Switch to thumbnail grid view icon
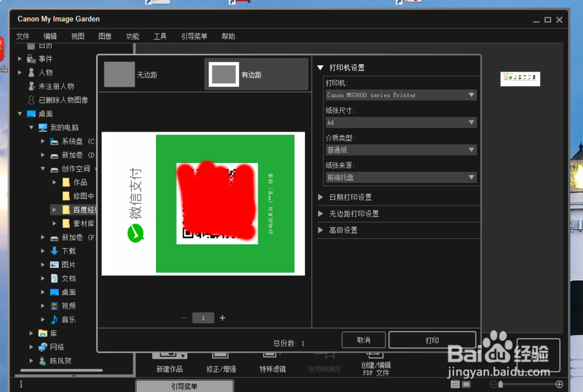This screenshot has height=392, width=583. 455,384
